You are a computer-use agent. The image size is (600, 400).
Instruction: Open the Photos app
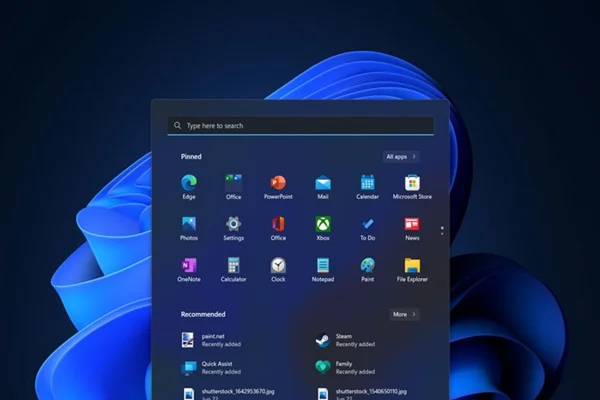(189, 224)
